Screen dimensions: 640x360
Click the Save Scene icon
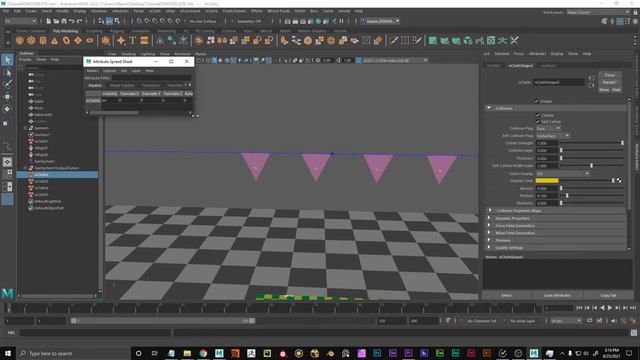[x=64, y=21]
